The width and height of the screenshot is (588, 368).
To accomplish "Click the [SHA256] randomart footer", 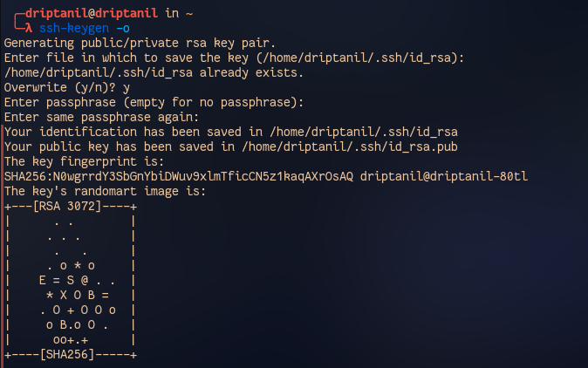I will tap(71, 354).
